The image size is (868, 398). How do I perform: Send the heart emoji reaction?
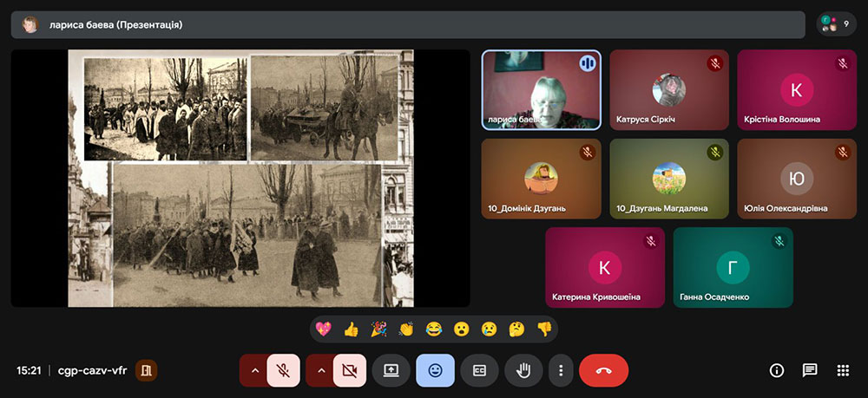pos(324,329)
